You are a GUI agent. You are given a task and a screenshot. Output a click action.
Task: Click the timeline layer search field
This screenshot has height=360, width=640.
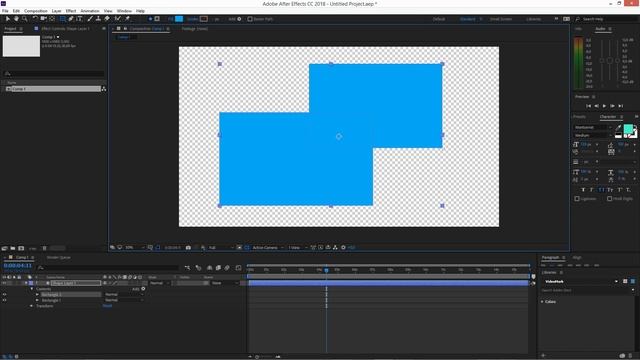[108, 268]
